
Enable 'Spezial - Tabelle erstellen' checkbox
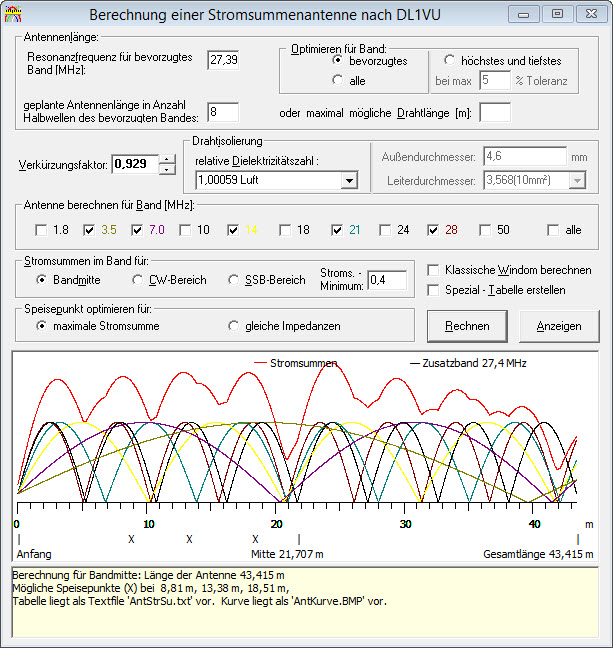coord(433,290)
